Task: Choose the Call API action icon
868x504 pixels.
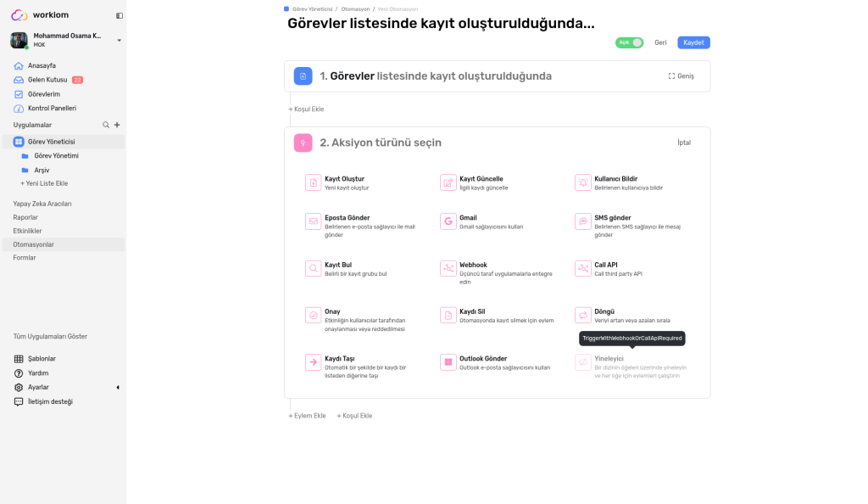Action: tap(583, 269)
